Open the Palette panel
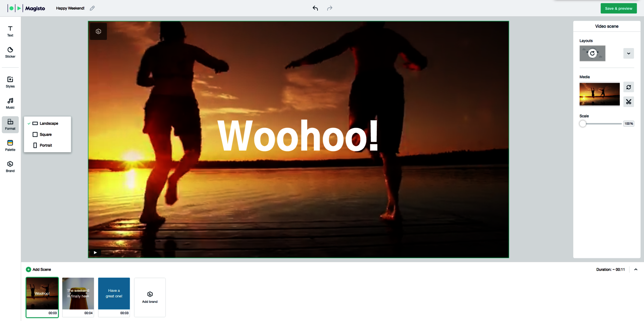 [10, 146]
